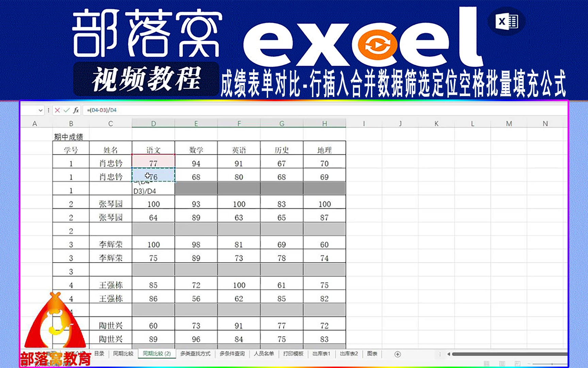Select column E header

tap(196, 123)
